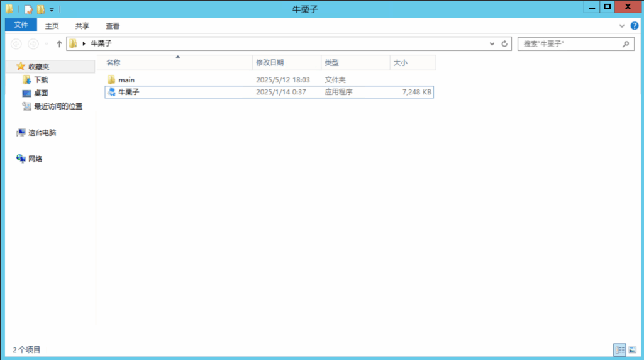Maximize the 牛栗子 window
The image size is (644, 360).
pyautogui.click(x=608, y=7)
